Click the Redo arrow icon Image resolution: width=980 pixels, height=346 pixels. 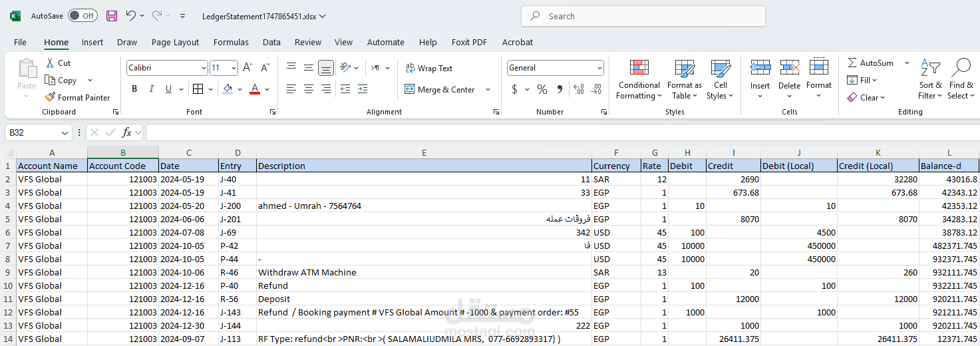(x=156, y=15)
